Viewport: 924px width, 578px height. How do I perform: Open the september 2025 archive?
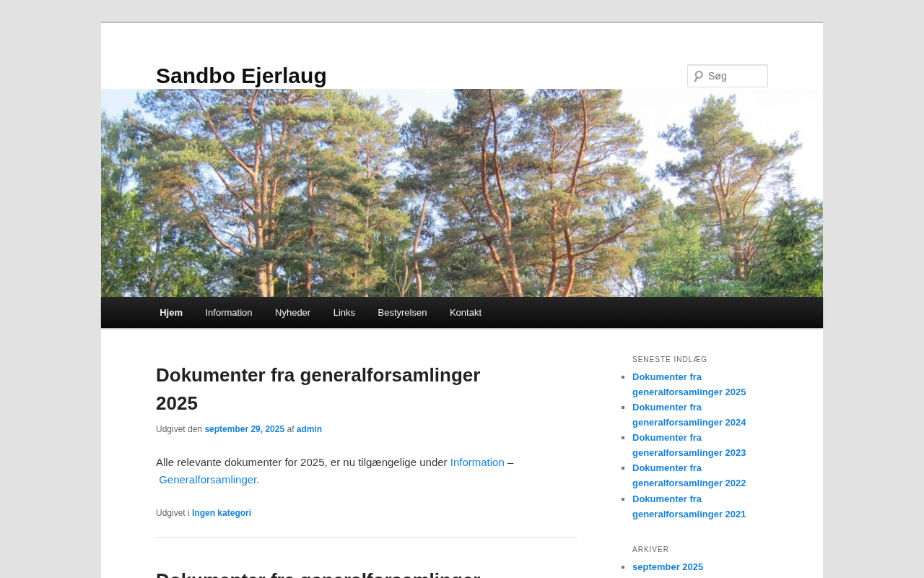[668, 567]
